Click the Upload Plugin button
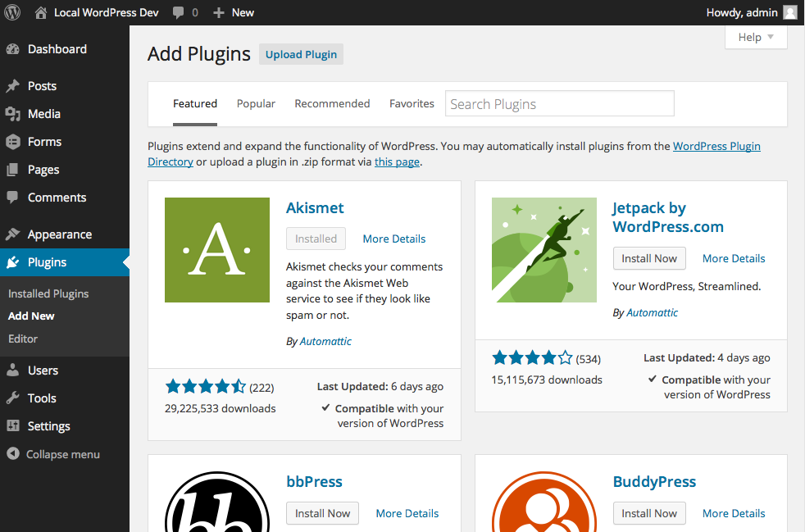The height and width of the screenshot is (532, 805). pyautogui.click(x=300, y=53)
